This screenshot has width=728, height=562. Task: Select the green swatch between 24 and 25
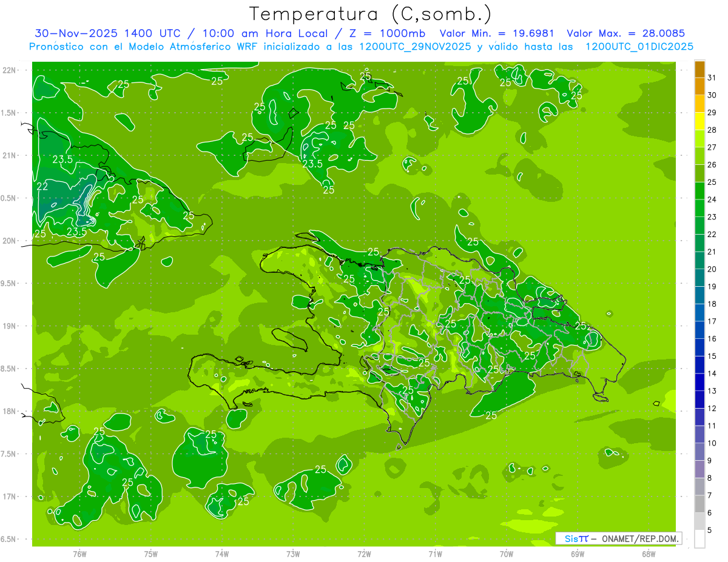(699, 191)
